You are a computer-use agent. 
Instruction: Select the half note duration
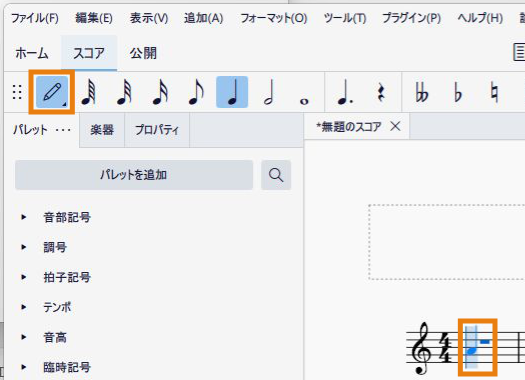[x=269, y=92]
